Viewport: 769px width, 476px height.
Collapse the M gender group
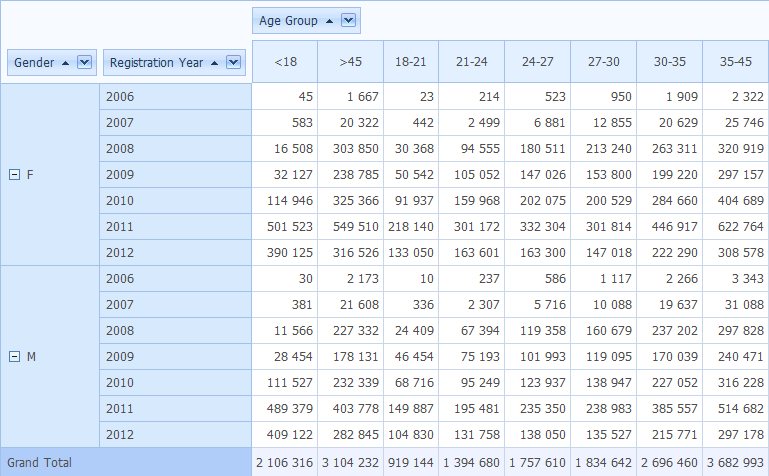click(14, 356)
